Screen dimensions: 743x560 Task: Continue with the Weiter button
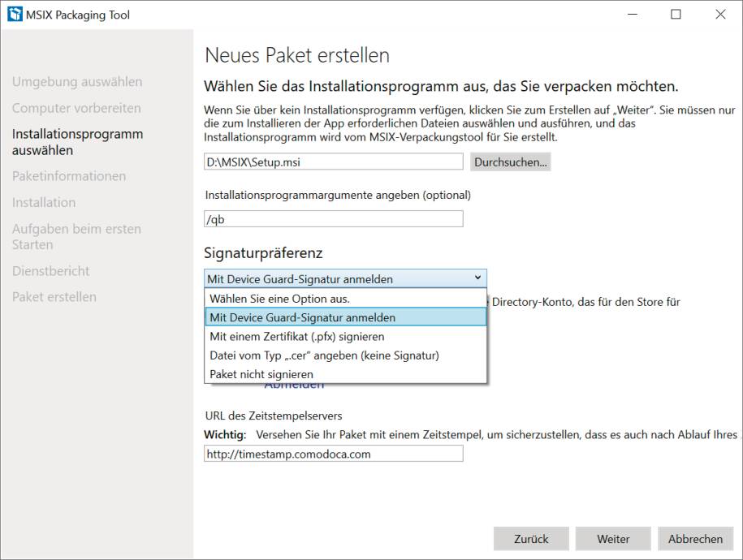coord(613,539)
